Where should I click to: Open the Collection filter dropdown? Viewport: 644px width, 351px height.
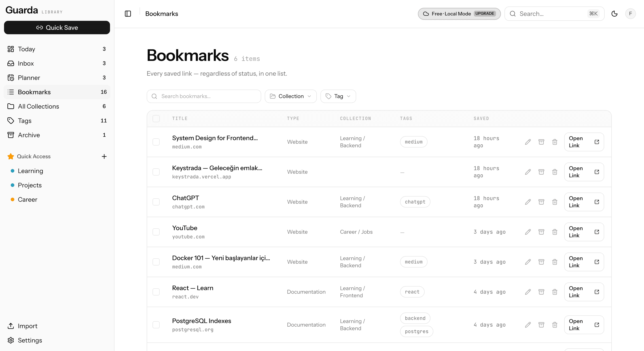290,96
